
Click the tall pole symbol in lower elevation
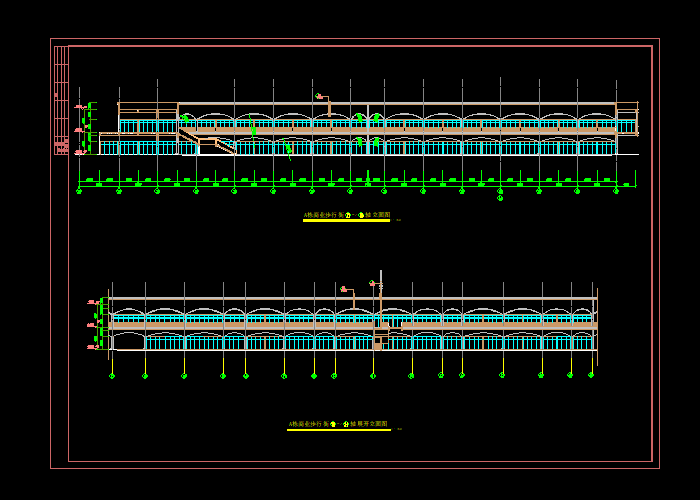coord(380,285)
